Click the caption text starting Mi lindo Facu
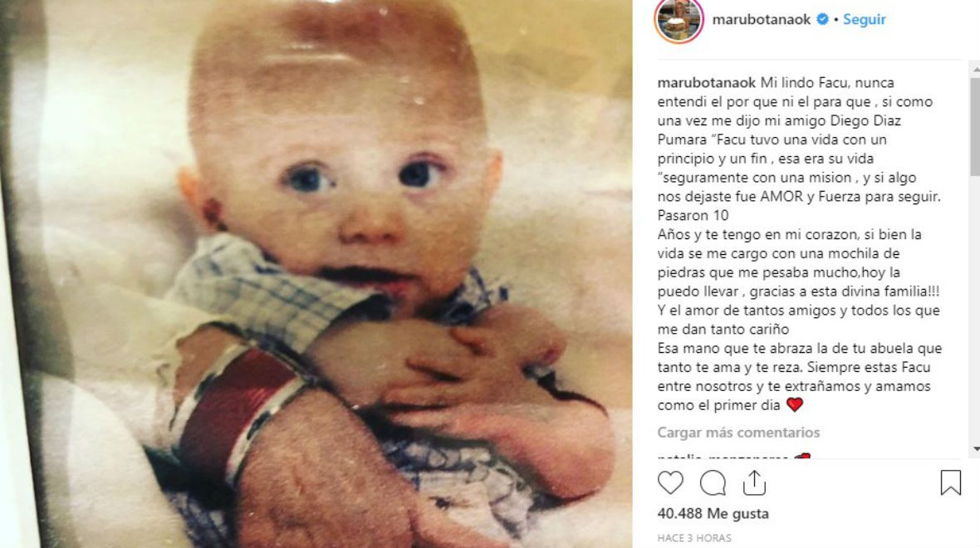The width and height of the screenshot is (980, 548). (800, 244)
